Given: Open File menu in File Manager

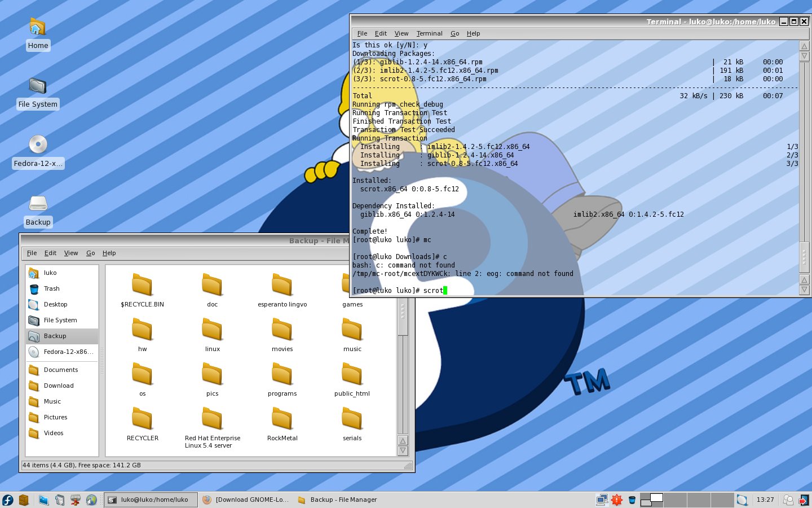Looking at the screenshot, I should [x=32, y=253].
